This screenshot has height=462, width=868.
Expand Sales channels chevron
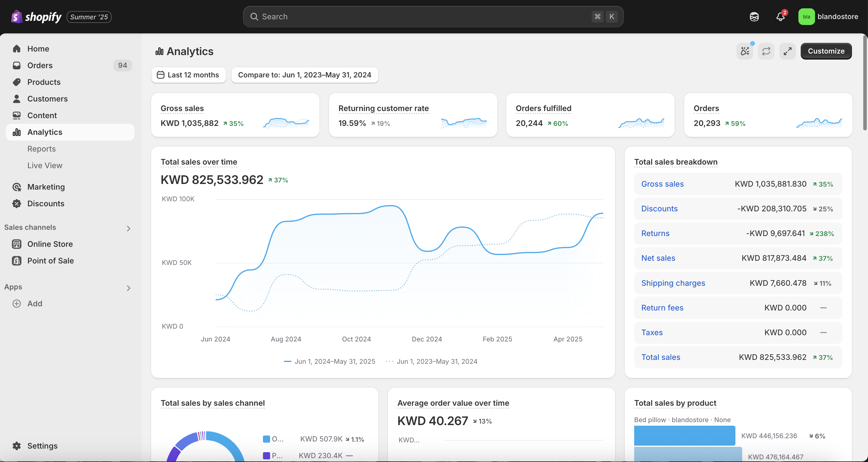coord(129,228)
